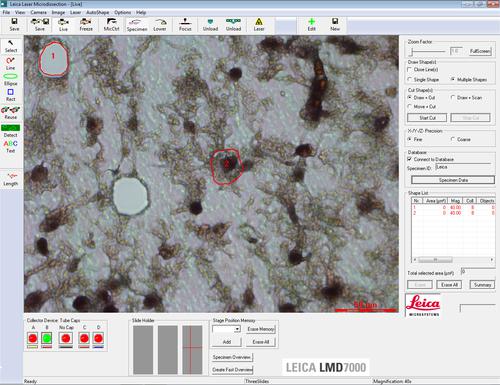The width and height of the screenshot is (500, 385).
Task: Click the Reuse shapes tool
Action: point(11,113)
